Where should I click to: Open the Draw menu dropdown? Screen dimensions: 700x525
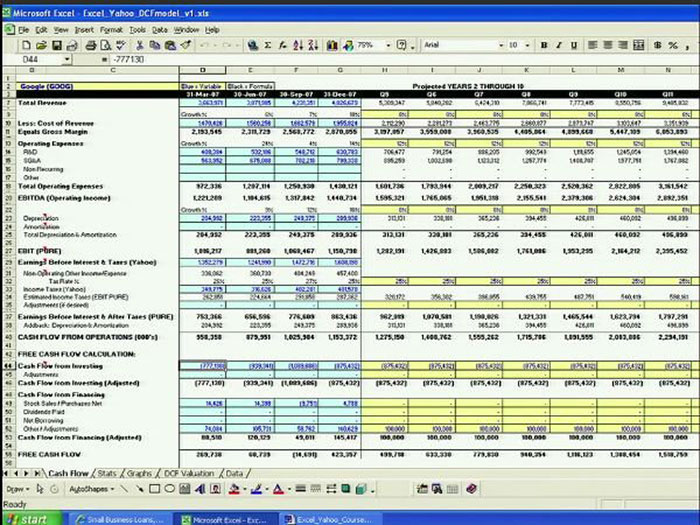[x=18, y=489]
